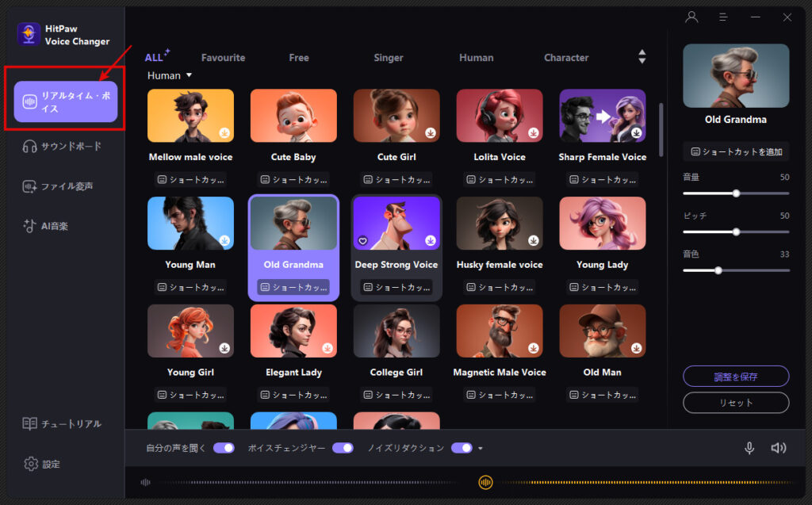This screenshot has height=505, width=812.
Task: Open the user account profile icon
Action: (691, 17)
